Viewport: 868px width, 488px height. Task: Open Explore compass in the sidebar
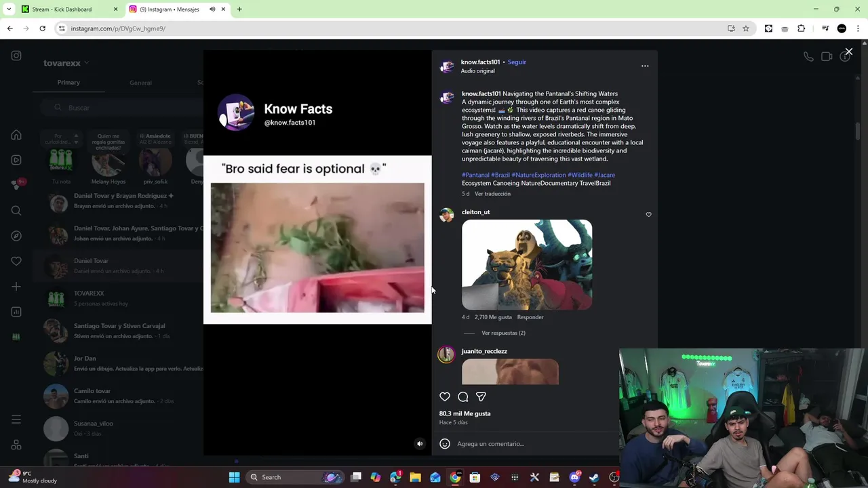pyautogui.click(x=16, y=236)
